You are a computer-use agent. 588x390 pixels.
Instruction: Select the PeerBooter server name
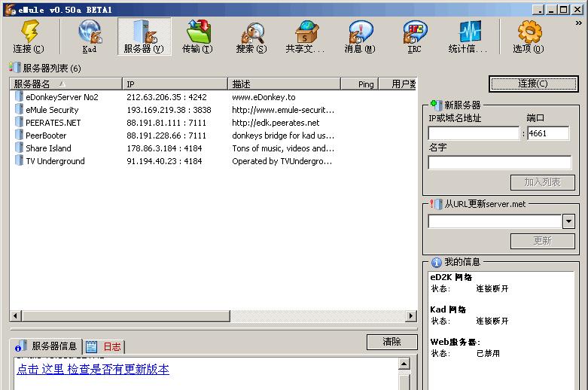pyautogui.click(x=46, y=136)
